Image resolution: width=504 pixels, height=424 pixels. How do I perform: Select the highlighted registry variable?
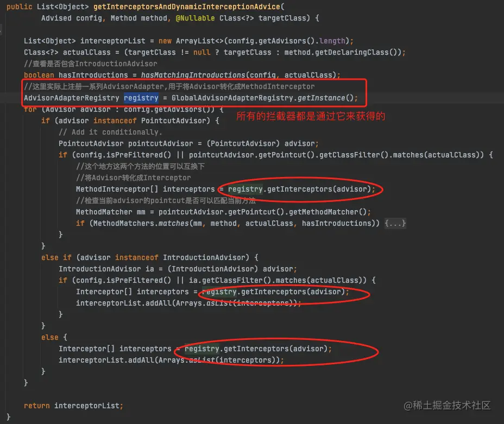141,98
